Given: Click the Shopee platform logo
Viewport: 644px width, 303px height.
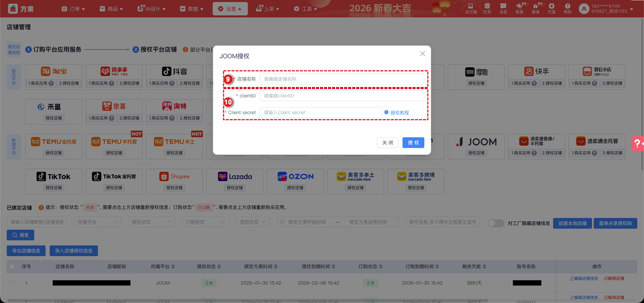Looking at the screenshot, I should (174, 176).
